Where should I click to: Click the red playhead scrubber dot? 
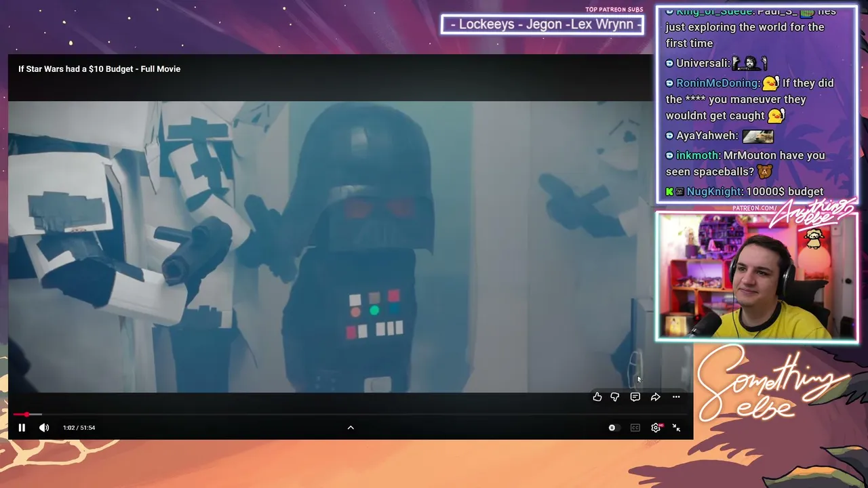point(26,414)
